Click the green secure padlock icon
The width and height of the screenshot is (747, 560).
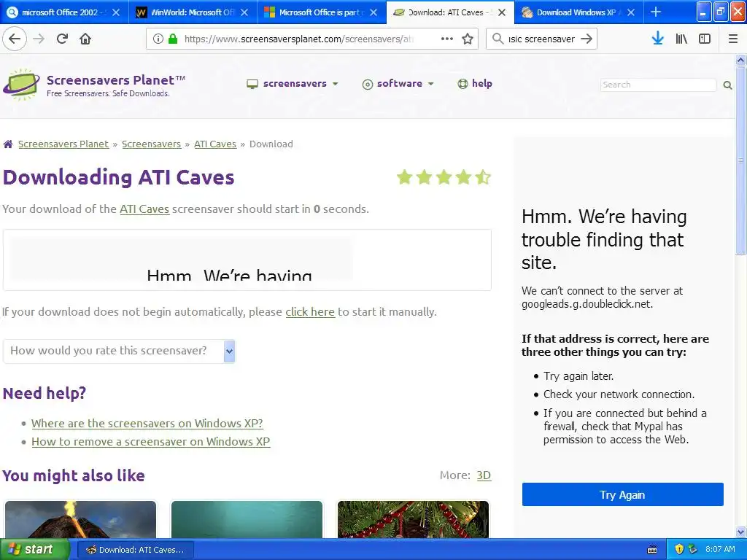click(173, 39)
